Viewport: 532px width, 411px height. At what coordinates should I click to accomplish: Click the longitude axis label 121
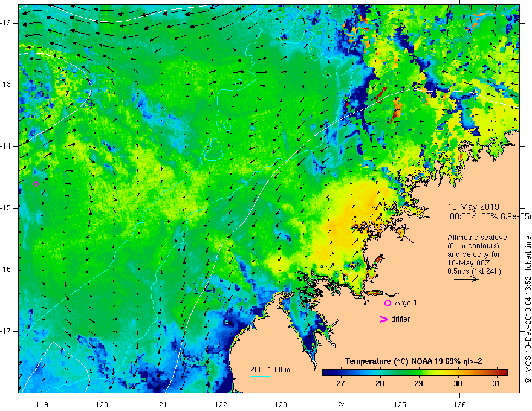coord(161,404)
